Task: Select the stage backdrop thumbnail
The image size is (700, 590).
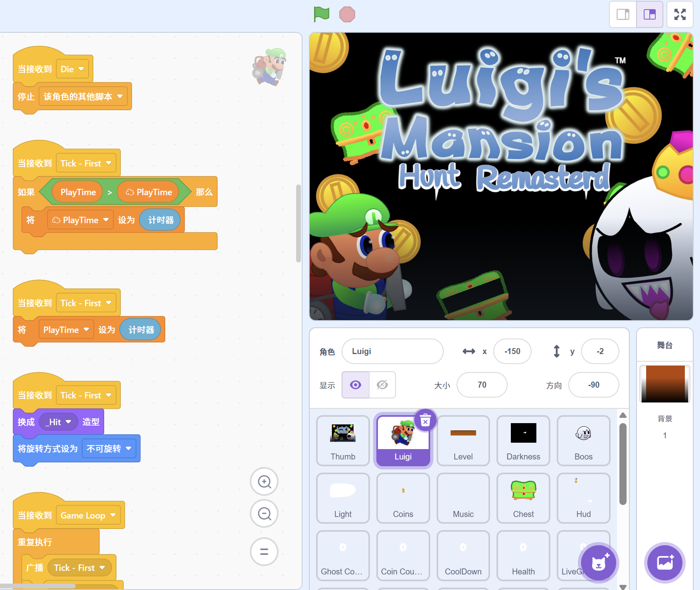Action: coord(665,384)
